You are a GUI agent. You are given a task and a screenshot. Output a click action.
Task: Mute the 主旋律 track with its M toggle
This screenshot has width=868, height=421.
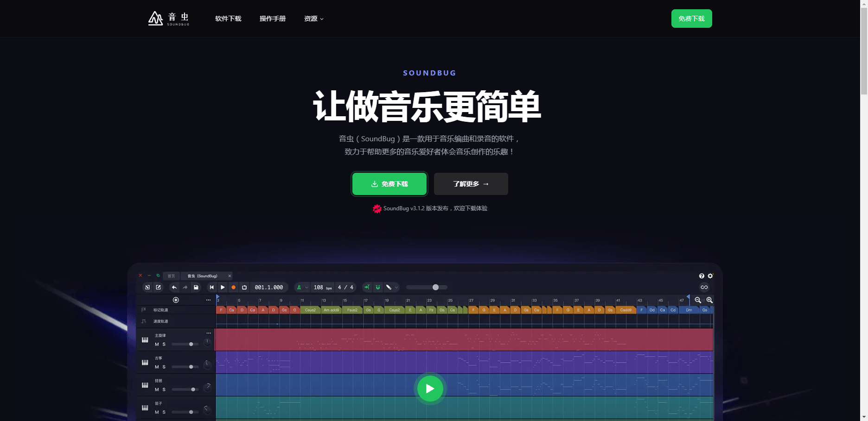(x=157, y=344)
